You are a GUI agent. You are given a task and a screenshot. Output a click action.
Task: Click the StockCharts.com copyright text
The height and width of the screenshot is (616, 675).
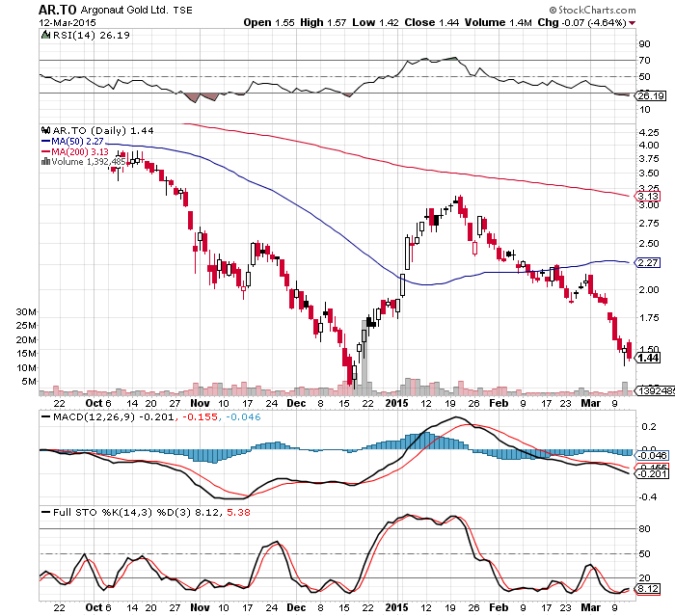tap(592, 10)
